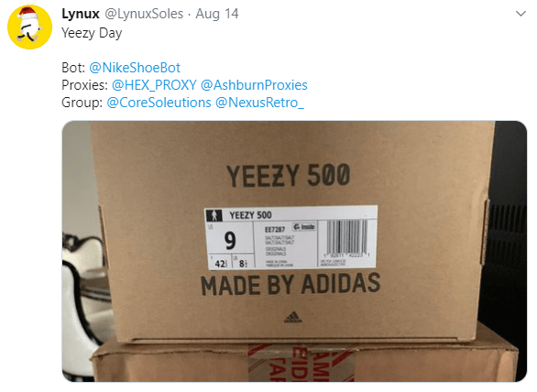537x392 pixels.
Task: Click the Lynux display name
Action: click(x=81, y=14)
